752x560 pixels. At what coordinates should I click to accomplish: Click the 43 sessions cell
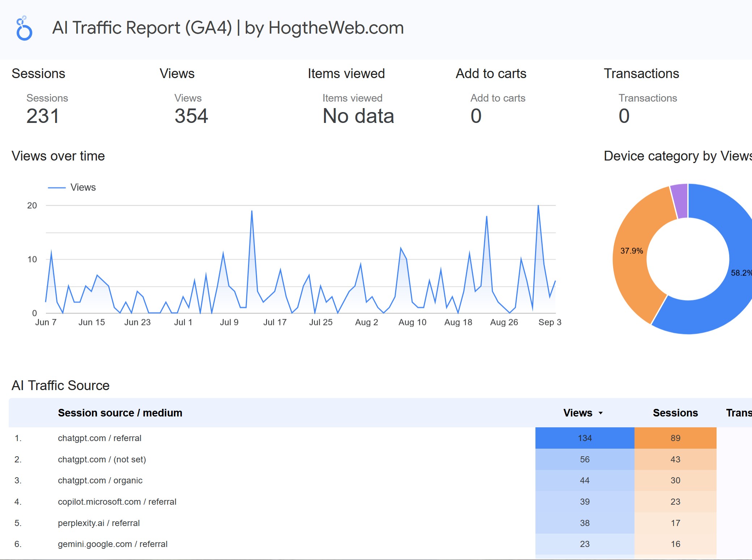pyautogui.click(x=675, y=459)
